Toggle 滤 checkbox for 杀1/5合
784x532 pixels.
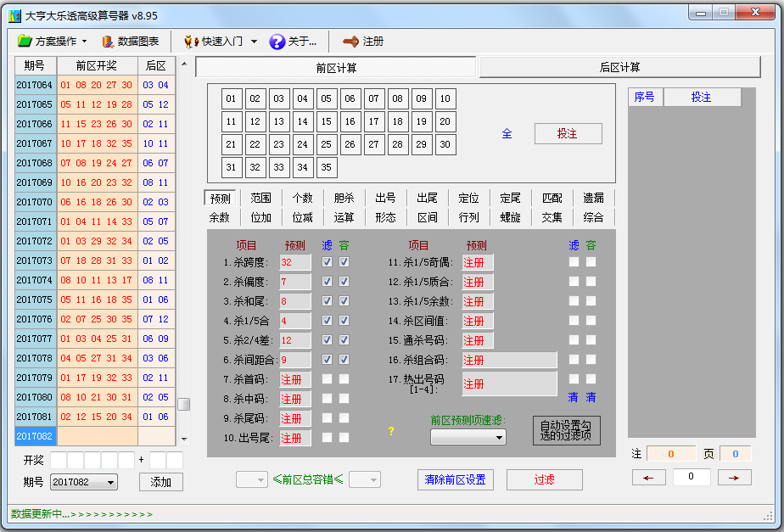(x=327, y=320)
